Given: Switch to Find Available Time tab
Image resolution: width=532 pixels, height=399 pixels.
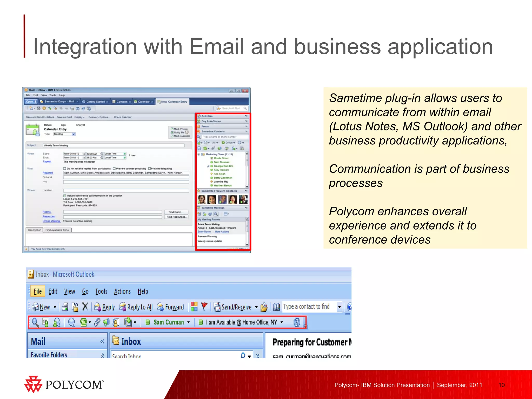Looking at the screenshot, I should [57, 230].
